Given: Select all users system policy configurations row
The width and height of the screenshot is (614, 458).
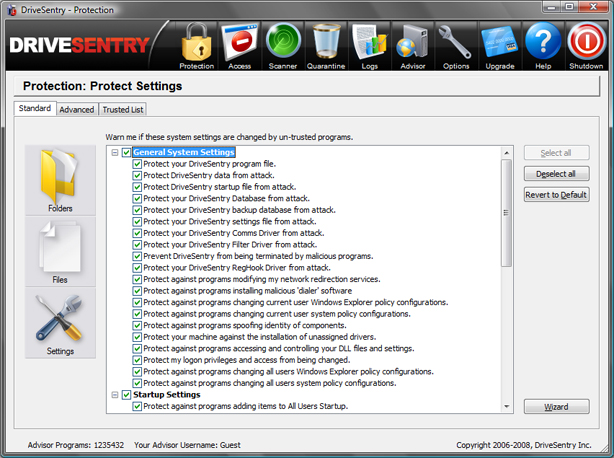Looking at the screenshot, I should click(x=270, y=383).
